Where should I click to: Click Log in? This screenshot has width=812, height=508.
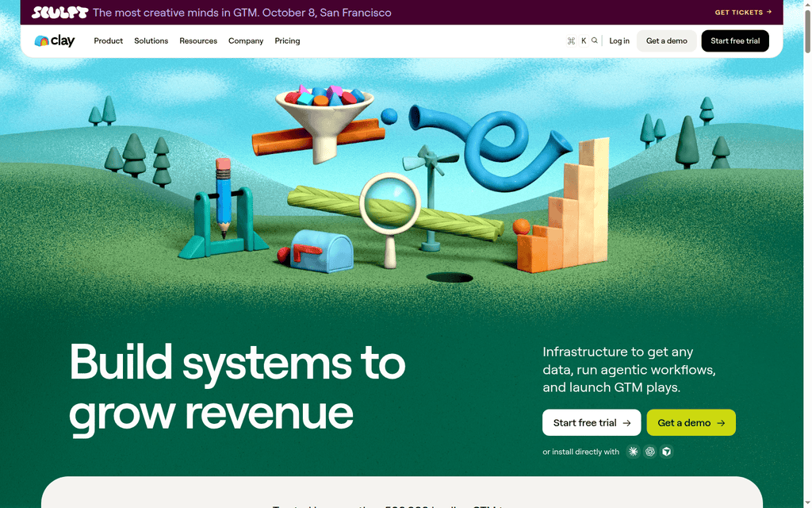(x=619, y=41)
